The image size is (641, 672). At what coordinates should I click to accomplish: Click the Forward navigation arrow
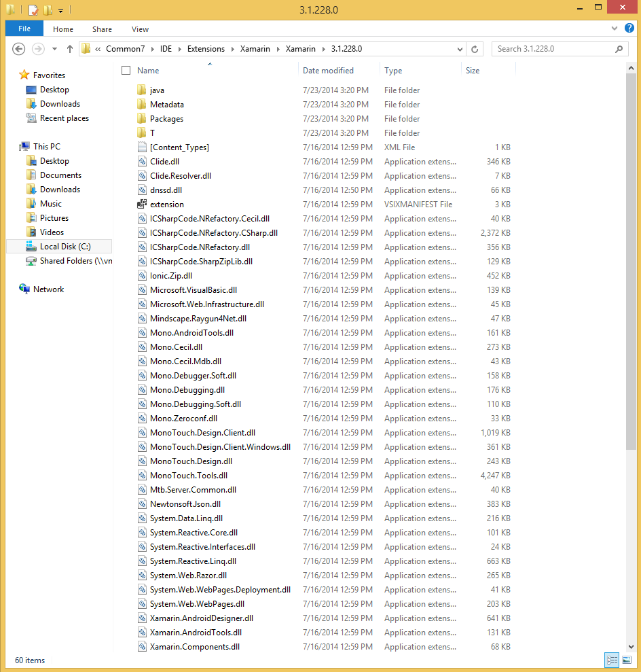[38, 49]
